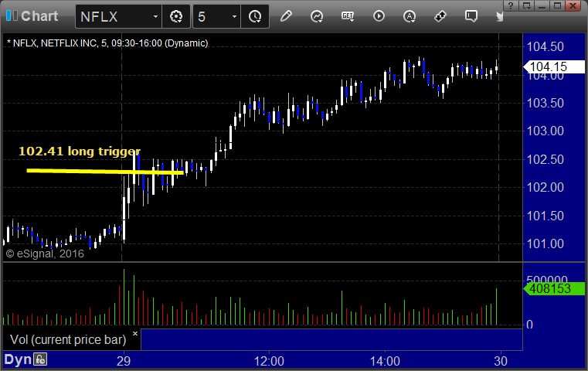This screenshot has height=371, width=588.
Task: Expand the interval dropdown arrow
Action: 234,16
